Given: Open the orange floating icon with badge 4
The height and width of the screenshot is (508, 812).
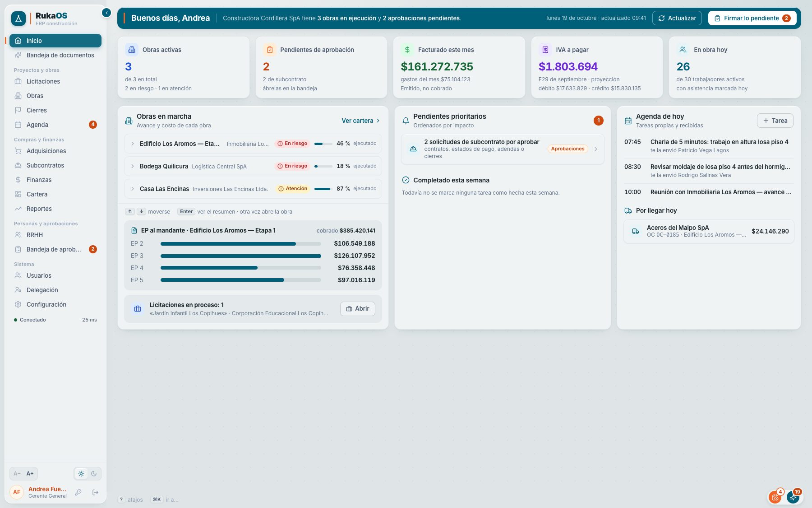Looking at the screenshot, I should coord(775,497).
